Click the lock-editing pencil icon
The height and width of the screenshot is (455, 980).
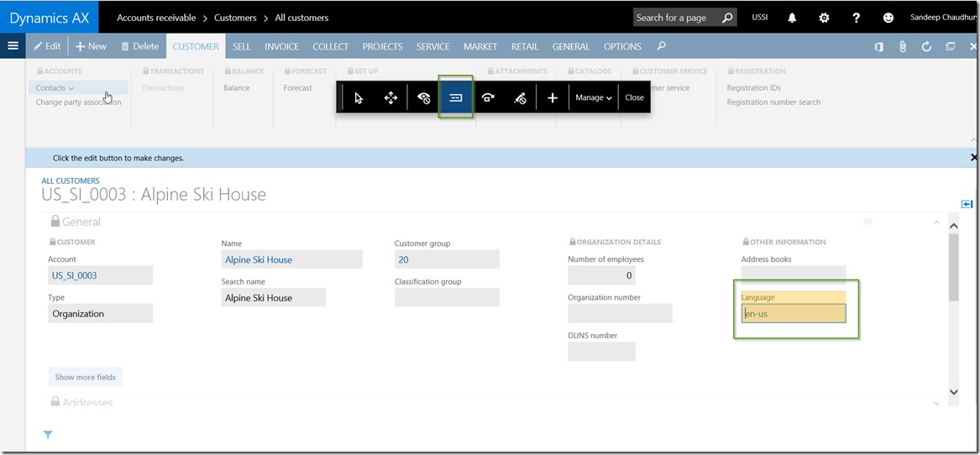[520, 97]
